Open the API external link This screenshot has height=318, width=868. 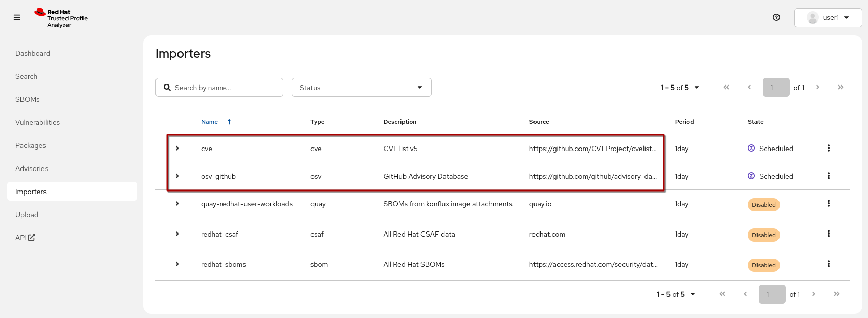(25, 238)
